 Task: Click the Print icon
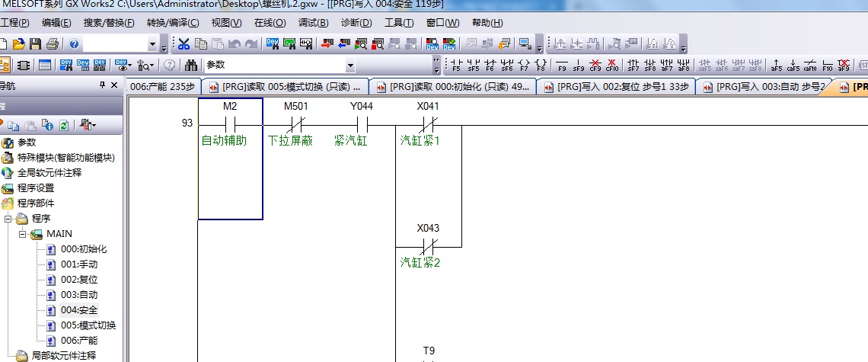click(53, 43)
